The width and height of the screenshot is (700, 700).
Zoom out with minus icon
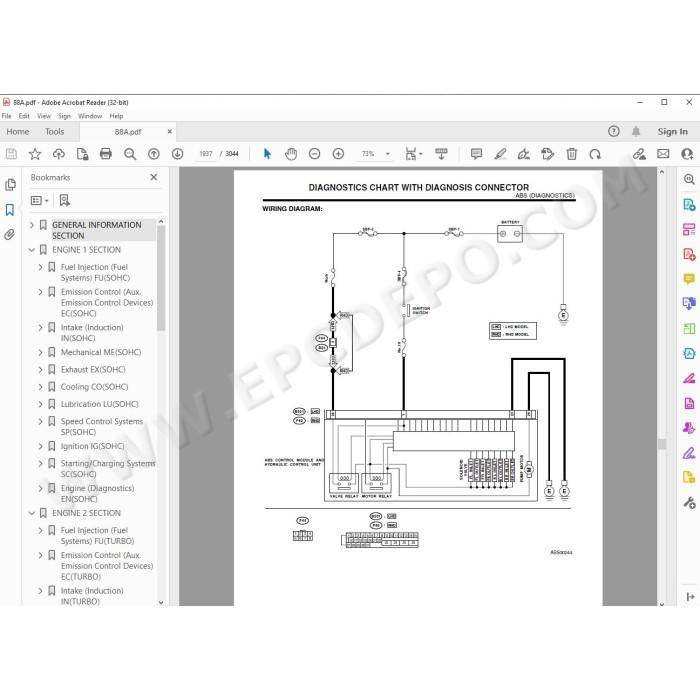click(x=314, y=154)
